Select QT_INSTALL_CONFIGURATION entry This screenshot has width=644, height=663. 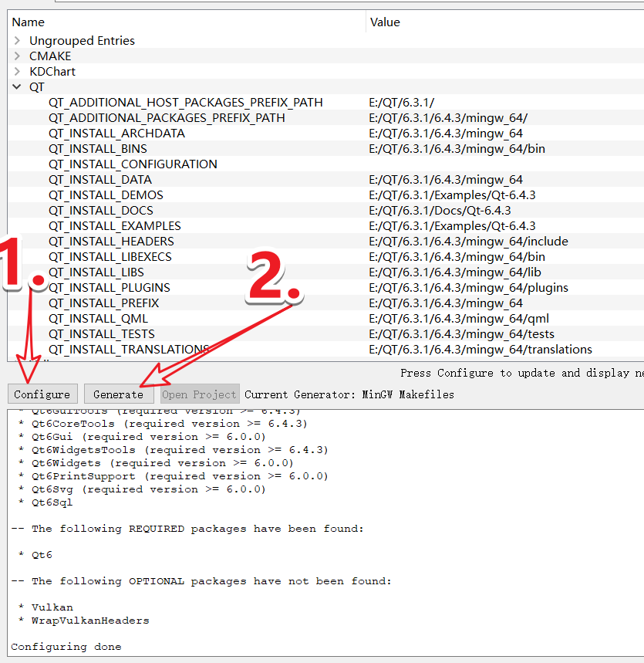pos(133,164)
